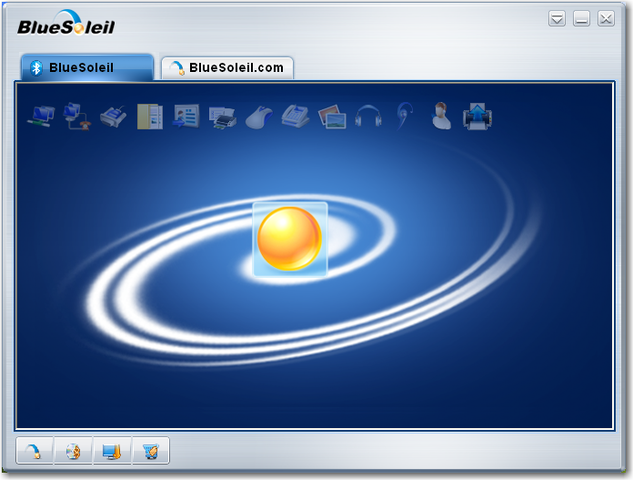Select the stereo headphones audio icon
The height and width of the screenshot is (480, 633).
tap(368, 116)
